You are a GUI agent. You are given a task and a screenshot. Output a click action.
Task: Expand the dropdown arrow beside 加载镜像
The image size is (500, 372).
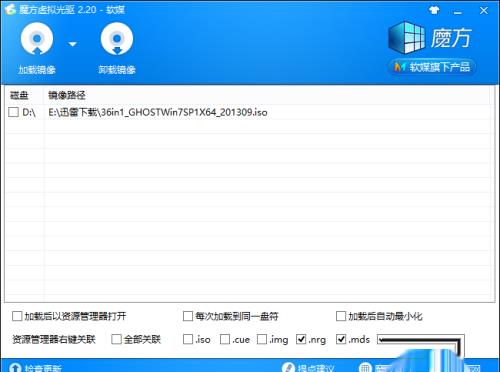pos(73,44)
